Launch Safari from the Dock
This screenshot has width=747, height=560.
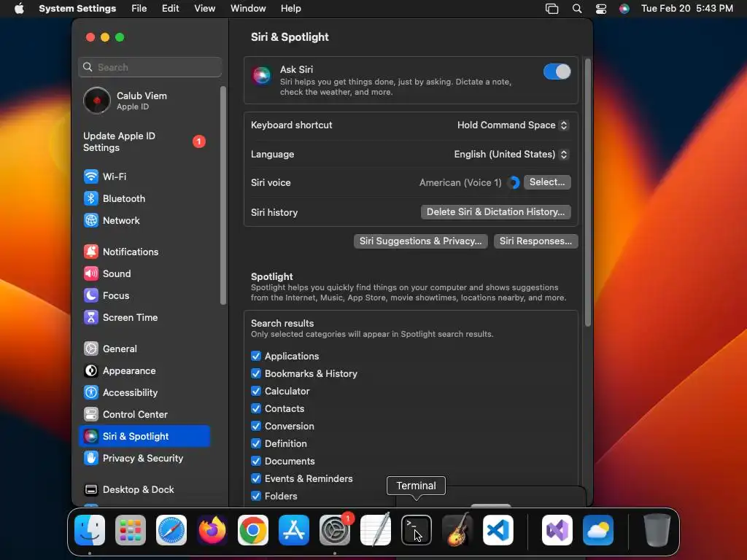[171, 530]
